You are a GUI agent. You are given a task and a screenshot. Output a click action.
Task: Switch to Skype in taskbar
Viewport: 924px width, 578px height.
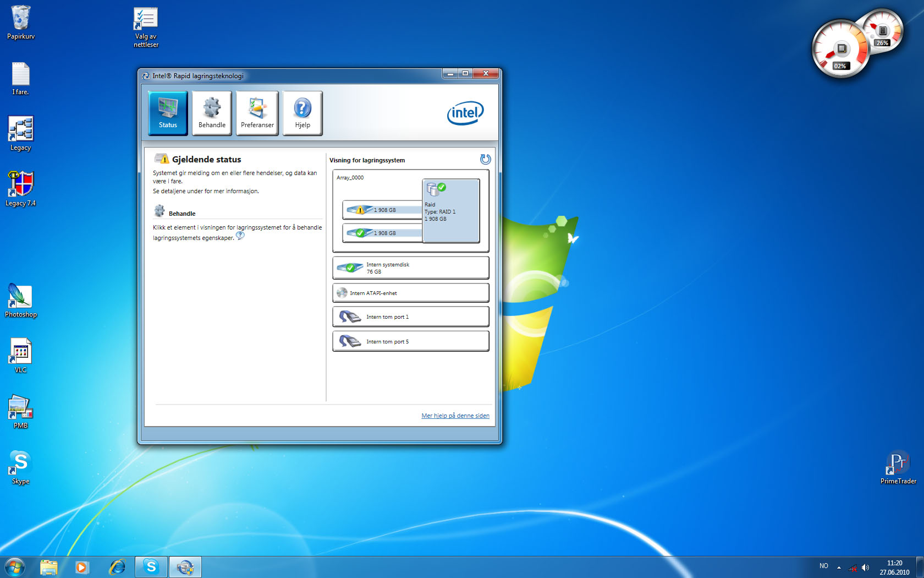[x=151, y=567]
